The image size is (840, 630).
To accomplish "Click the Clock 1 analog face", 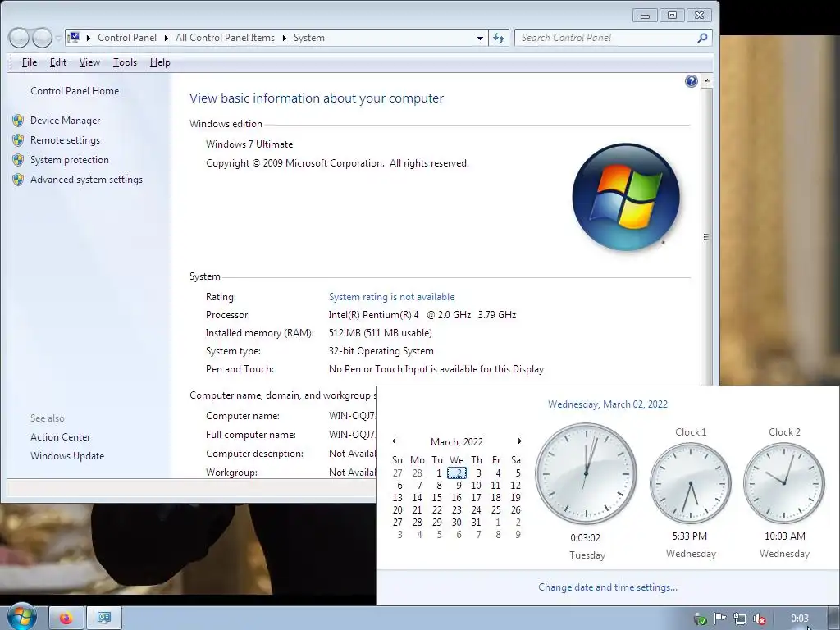I will [x=691, y=483].
